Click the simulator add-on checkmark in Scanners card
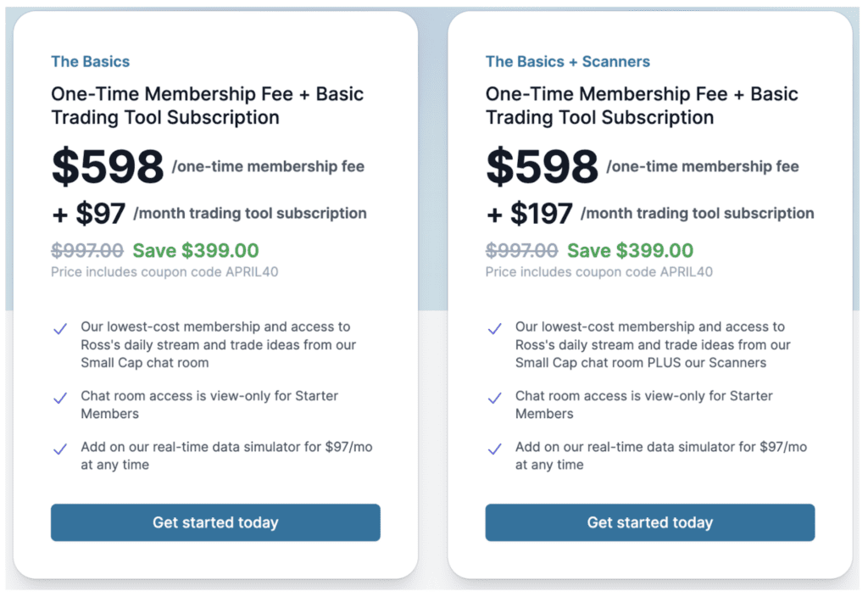 (494, 449)
